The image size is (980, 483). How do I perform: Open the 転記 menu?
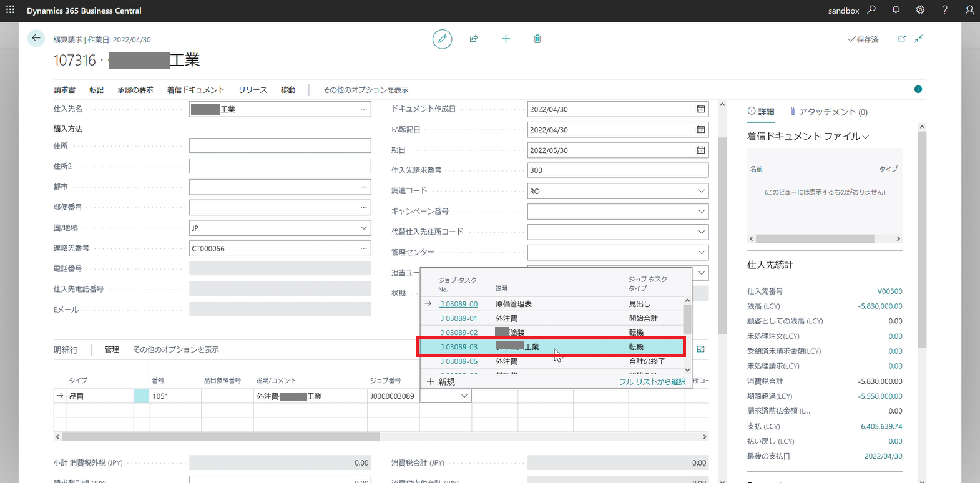coord(96,90)
